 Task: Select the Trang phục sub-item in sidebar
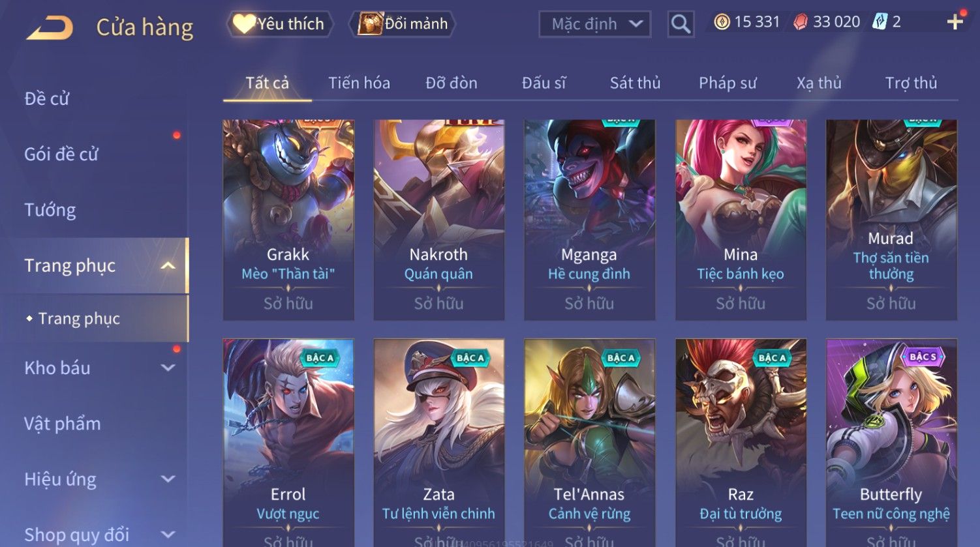click(79, 318)
